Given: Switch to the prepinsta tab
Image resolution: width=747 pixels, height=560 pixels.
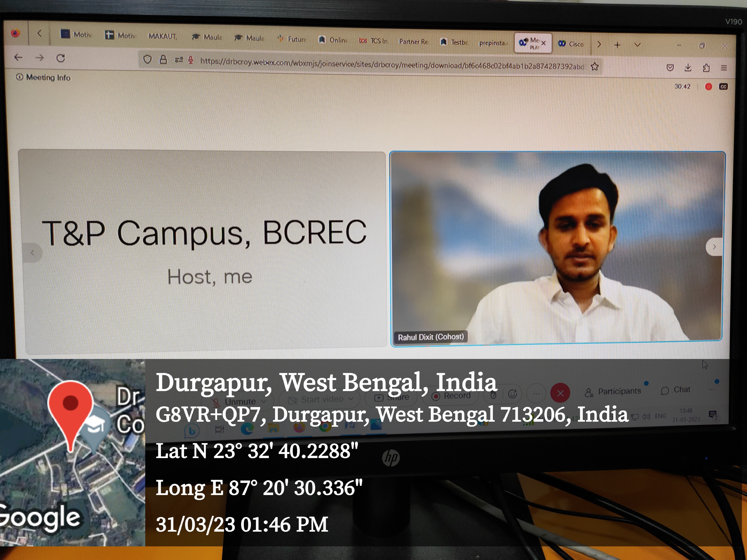Looking at the screenshot, I should 493,43.
